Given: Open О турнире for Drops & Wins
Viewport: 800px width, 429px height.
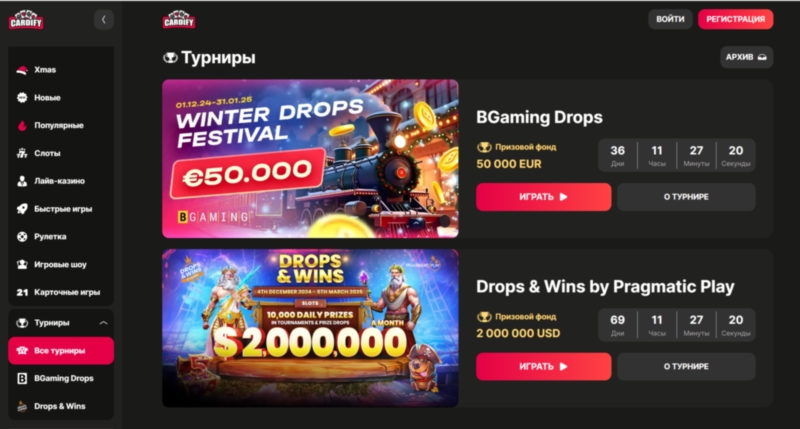Looking at the screenshot, I should tap(686, 366).
